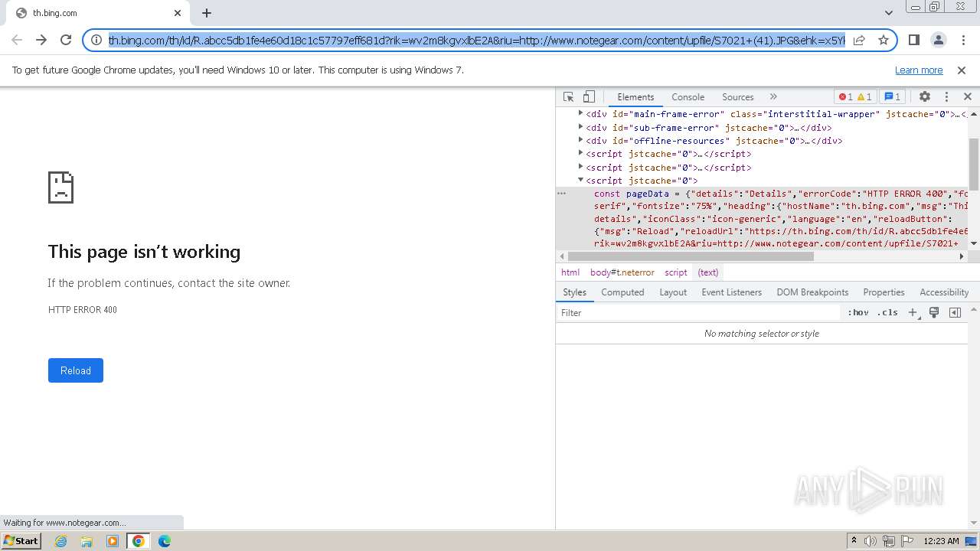Expand the second collapsed script node
The image size is (980, 551).
(580, 167)
